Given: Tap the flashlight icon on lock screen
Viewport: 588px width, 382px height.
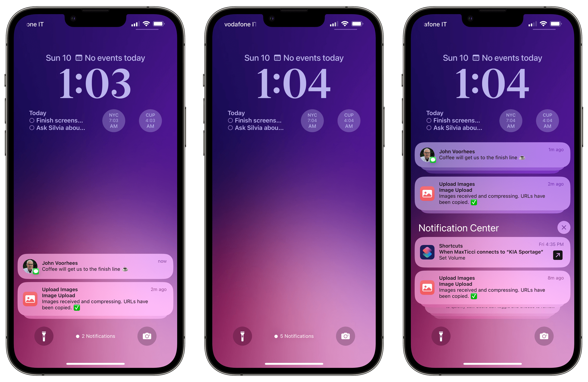Looking at the screenshot, I should click(45, 335).
